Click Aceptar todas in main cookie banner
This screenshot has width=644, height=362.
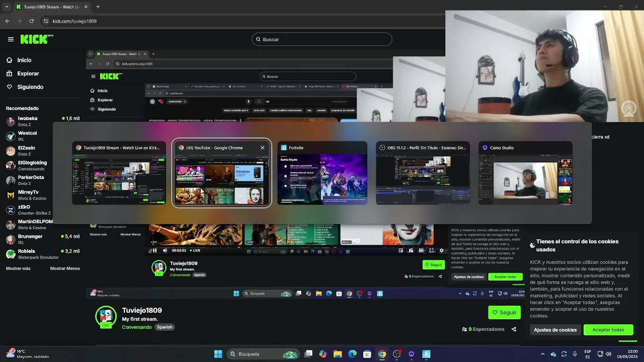point(608,330)
